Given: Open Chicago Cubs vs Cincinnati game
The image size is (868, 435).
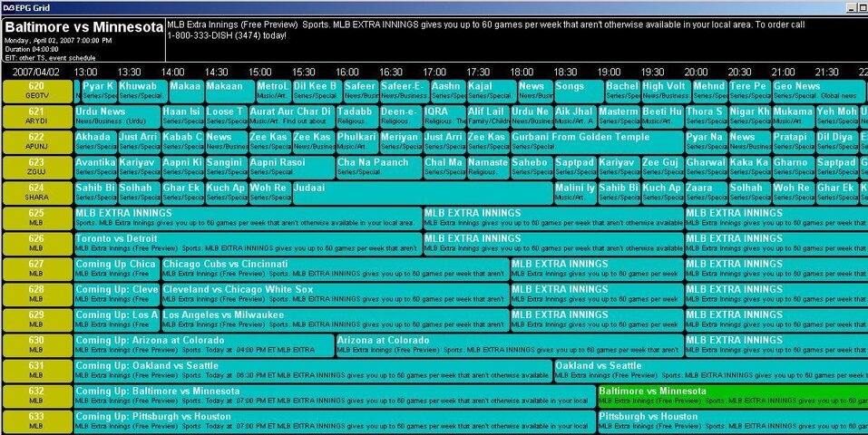Looking at the screenshot, I should [336, 269].
